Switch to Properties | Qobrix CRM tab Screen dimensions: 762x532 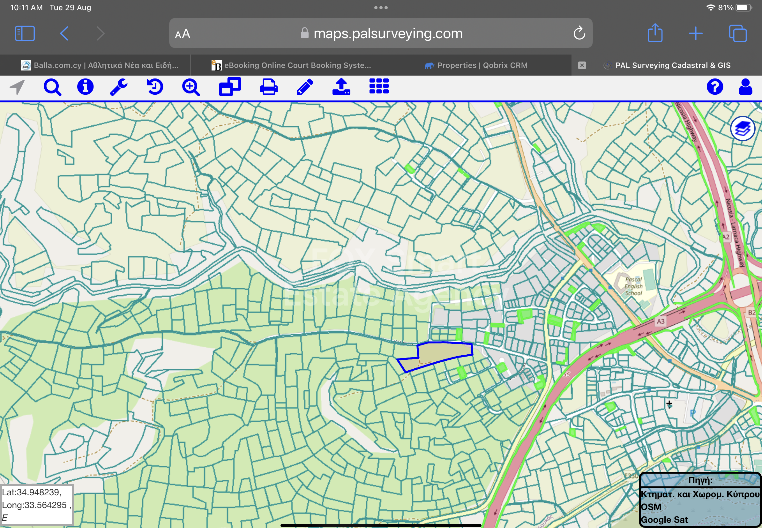[x=476, y=65]
